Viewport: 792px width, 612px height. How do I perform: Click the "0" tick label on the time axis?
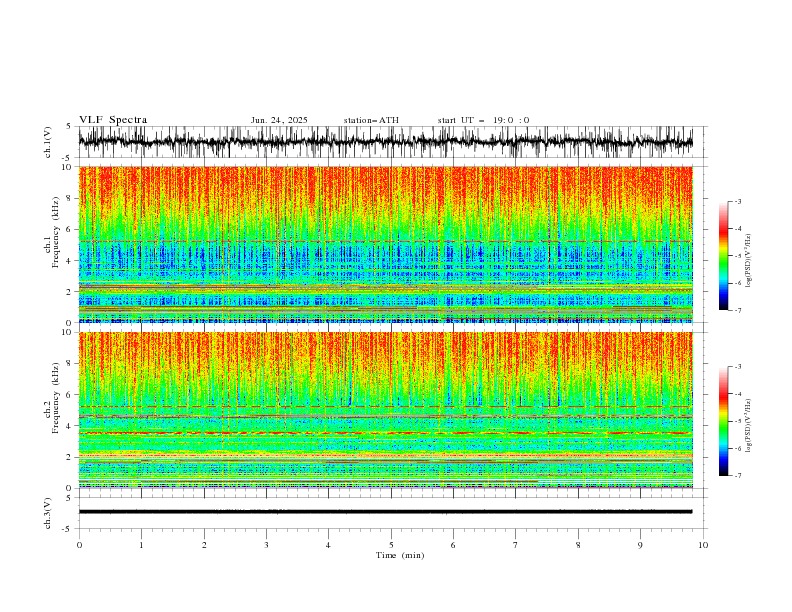(79, 545)
